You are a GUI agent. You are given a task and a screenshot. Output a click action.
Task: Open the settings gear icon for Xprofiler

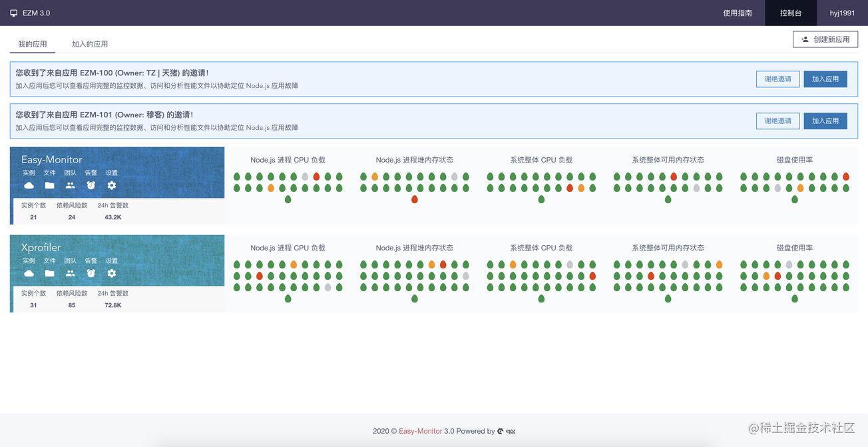pyautogui.click(x=112, y=273)
